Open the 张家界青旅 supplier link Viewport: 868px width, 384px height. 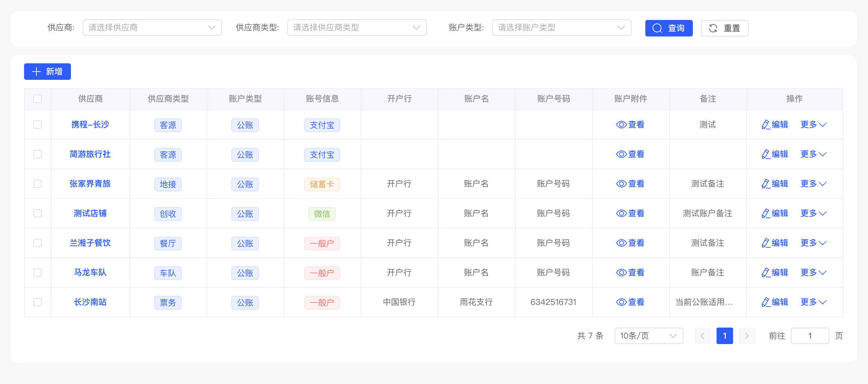point(90,184)
